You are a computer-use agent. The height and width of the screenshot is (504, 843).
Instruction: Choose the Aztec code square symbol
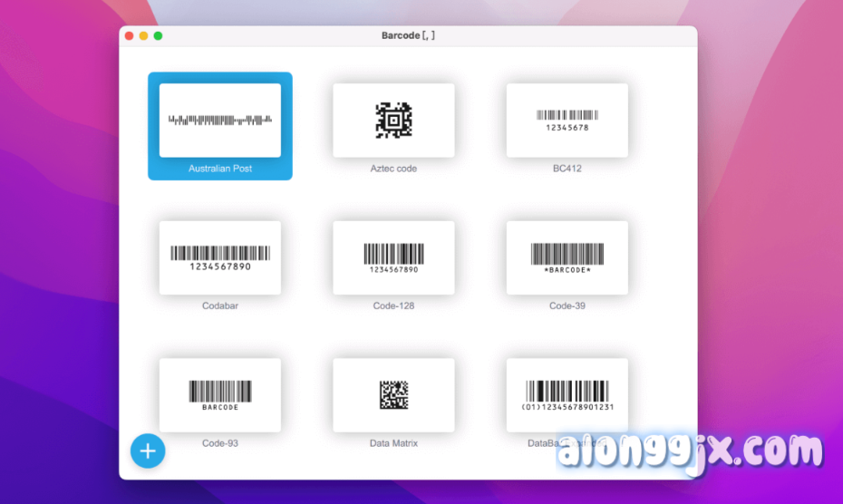393,120
